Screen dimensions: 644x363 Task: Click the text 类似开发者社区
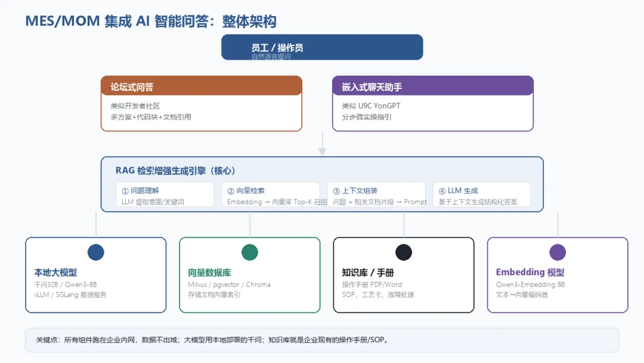click(135, 106)
